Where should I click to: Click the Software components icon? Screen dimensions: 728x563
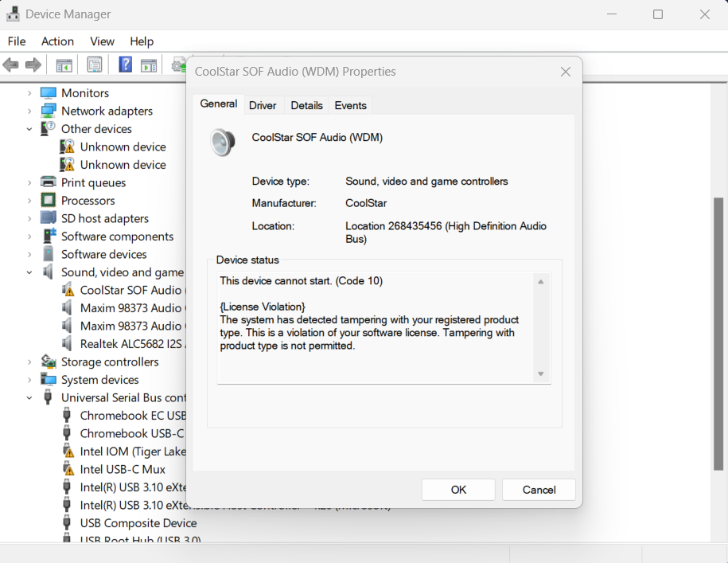click(49, 236)
